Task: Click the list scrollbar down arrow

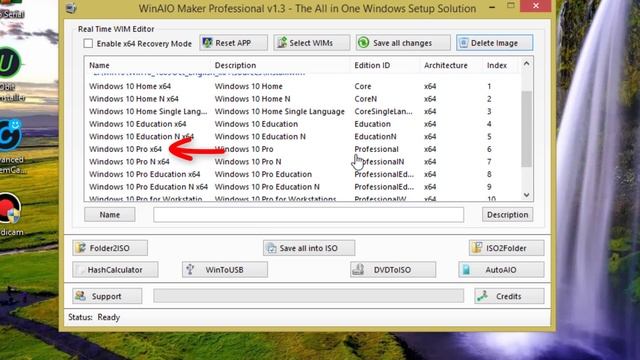Action: 527,195
